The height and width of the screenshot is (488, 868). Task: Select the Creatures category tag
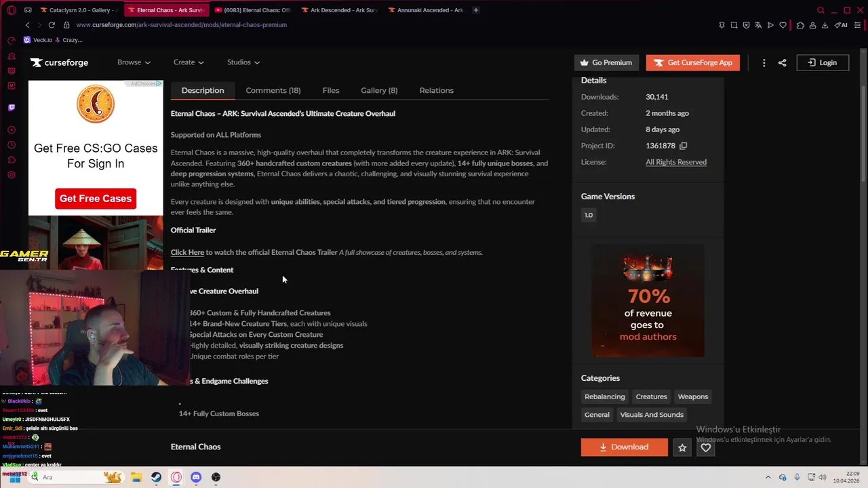coord(652,396)
